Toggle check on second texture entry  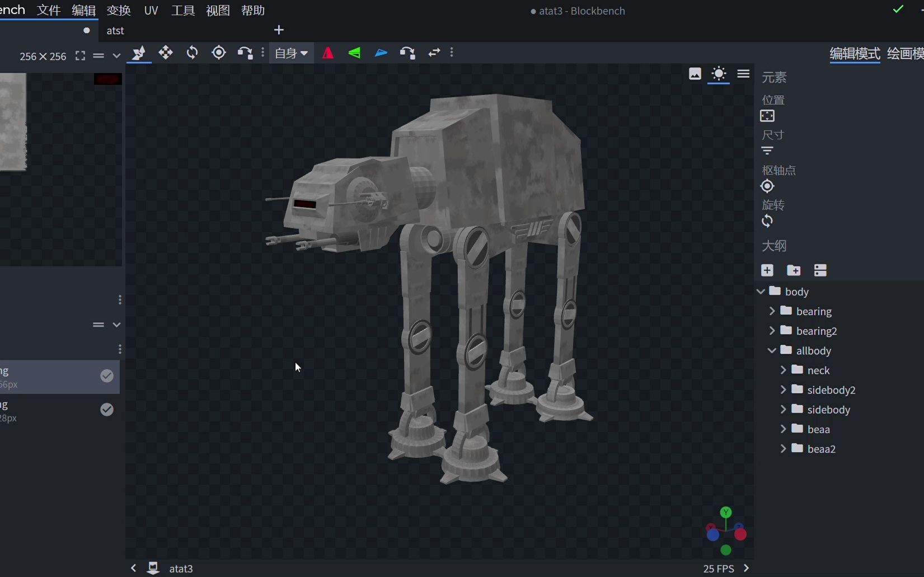pyautogui.click(x=107, y=410)
